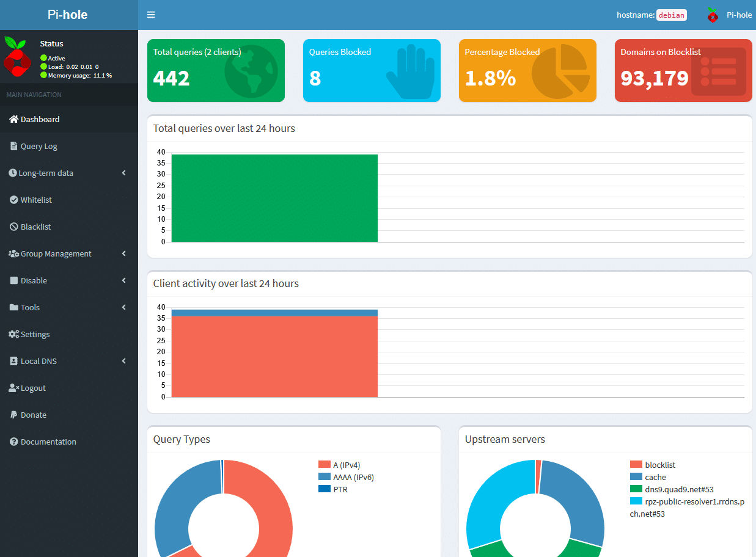Click the Donate PayPal icon

pyautogui.click(x=14, y=415)
